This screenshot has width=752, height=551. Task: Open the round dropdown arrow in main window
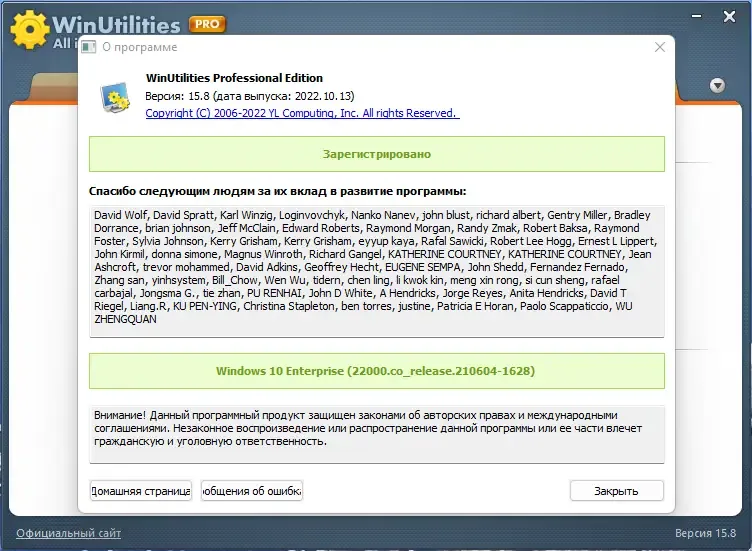pyautogui.click(x=717, y=85)
